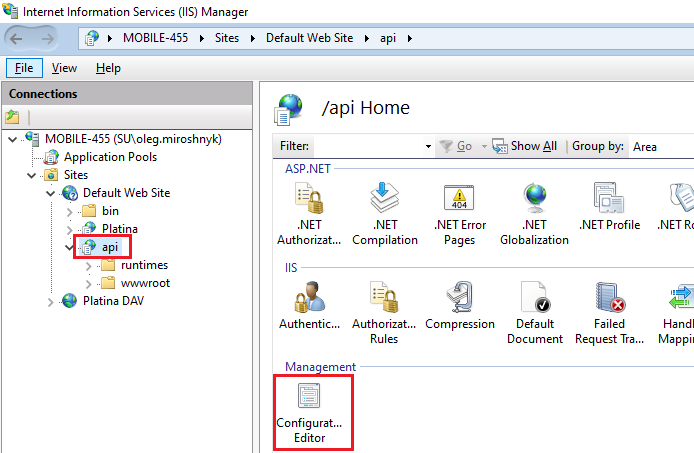Image resolution: width=694 pixels, height=453 pixels.
Task: Open IIS Authorization Rules feature
Action: [x=384, y=313]
